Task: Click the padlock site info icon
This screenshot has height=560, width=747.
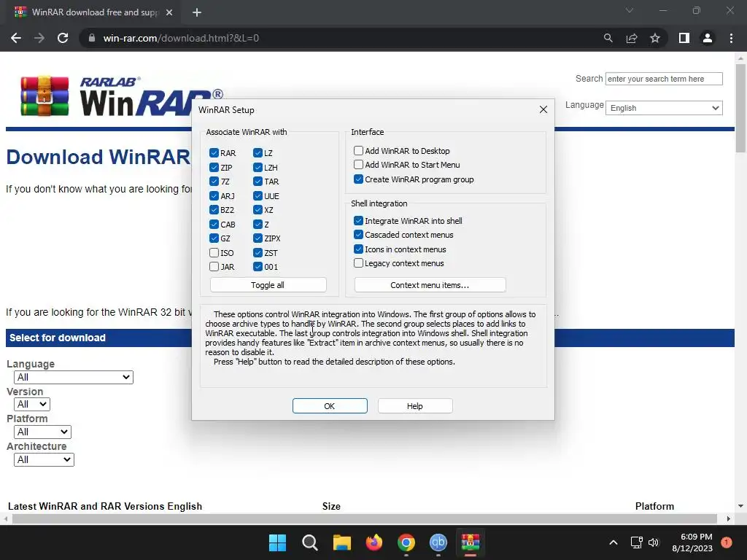Action: [x=92, y=38]
